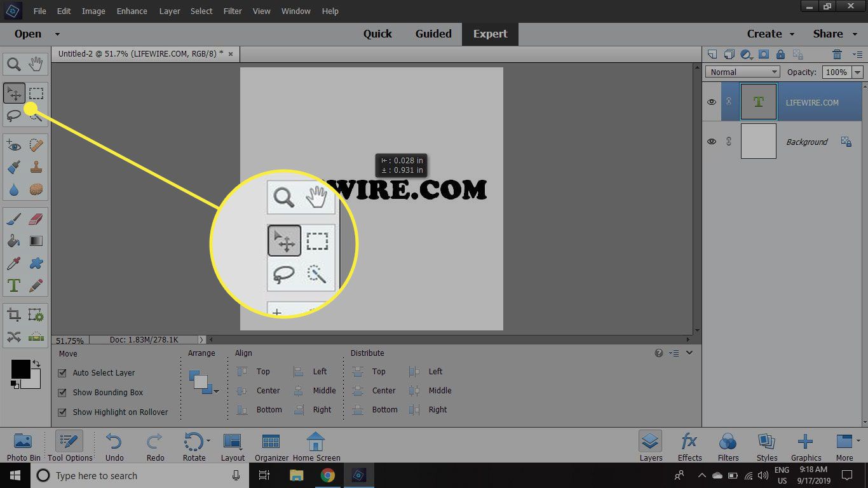
Task: Click the new group layers icon
Action: pyautogui.click(x=729, y=55)
